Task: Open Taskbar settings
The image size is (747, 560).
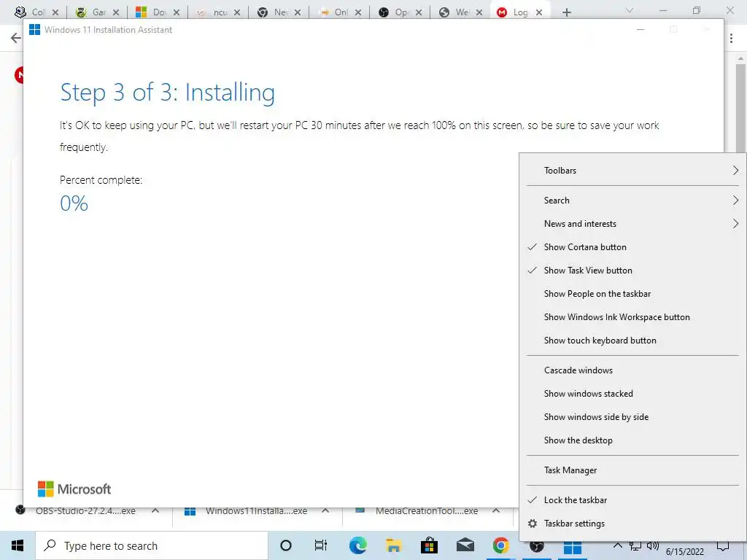Action: click(632, 524)
